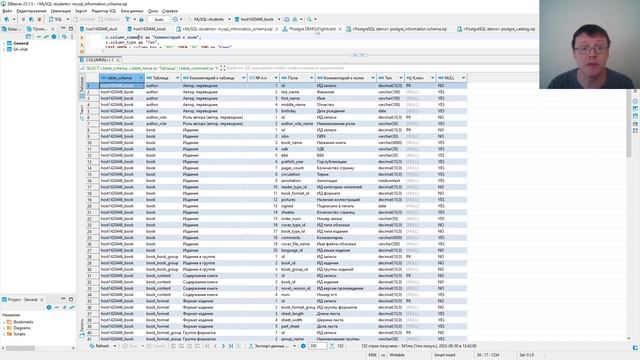Switch to host1420446_stud editor tab
The width and height of the screenshot is (640, 360).
point(100,29)
